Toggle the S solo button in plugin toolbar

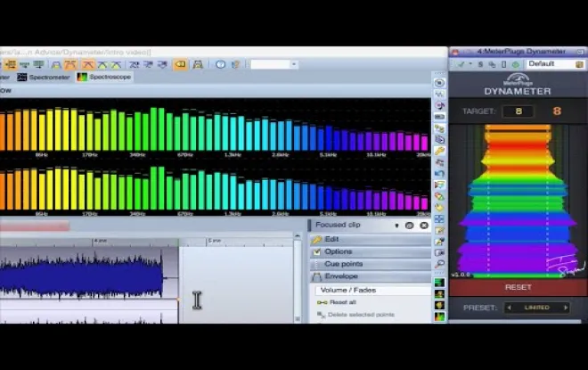coord(480,64)
